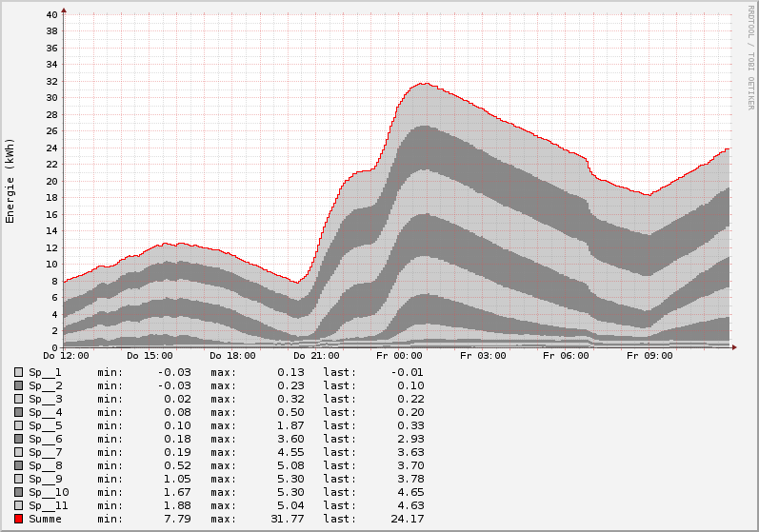Click the 'Energie (kWh)' y-axis title
The width and height of the screenshot is (759, 532).
[10, 181]
